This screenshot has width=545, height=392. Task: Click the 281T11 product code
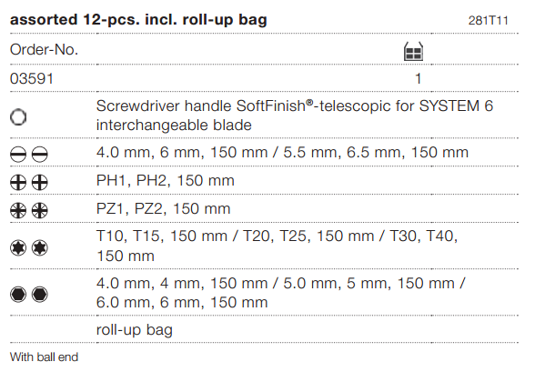coord(489,21)
